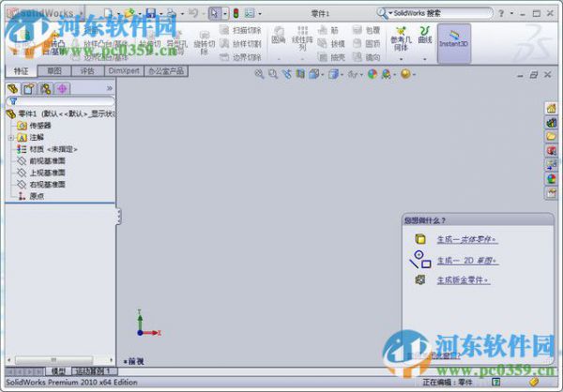Screen dimensions: 563x392
Task: Switch to the 特征 ribbon tab
Action: 22,71
